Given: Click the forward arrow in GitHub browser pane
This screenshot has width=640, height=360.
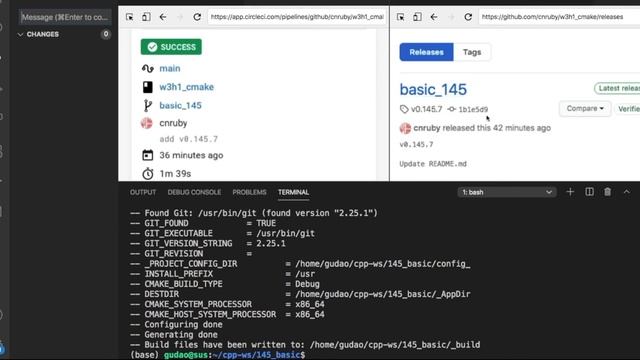Looking at the screenshot, I should pyautogui.click(x=451, y=17).
